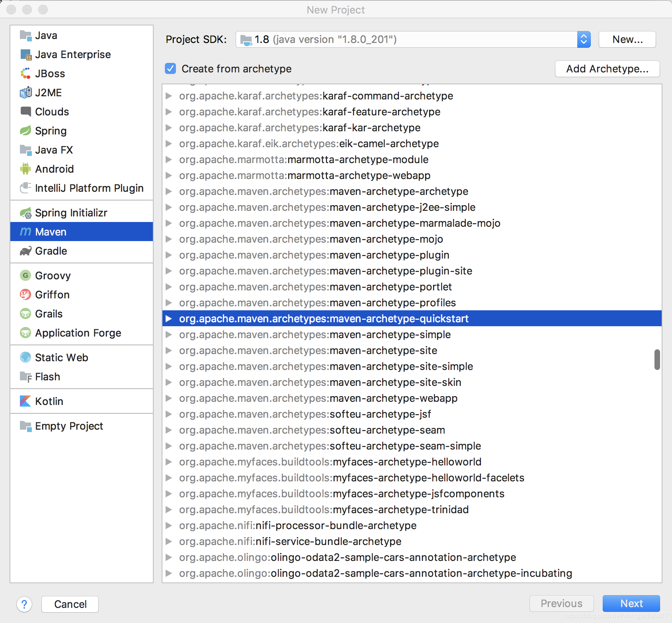Open the Project SDK dropdown

pyautogui.click(x=584, y=39)
